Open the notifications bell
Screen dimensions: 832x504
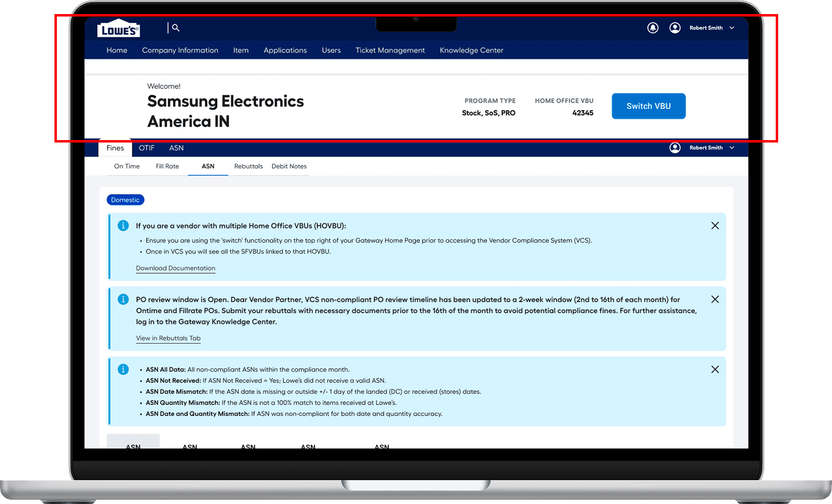(653, 28)
